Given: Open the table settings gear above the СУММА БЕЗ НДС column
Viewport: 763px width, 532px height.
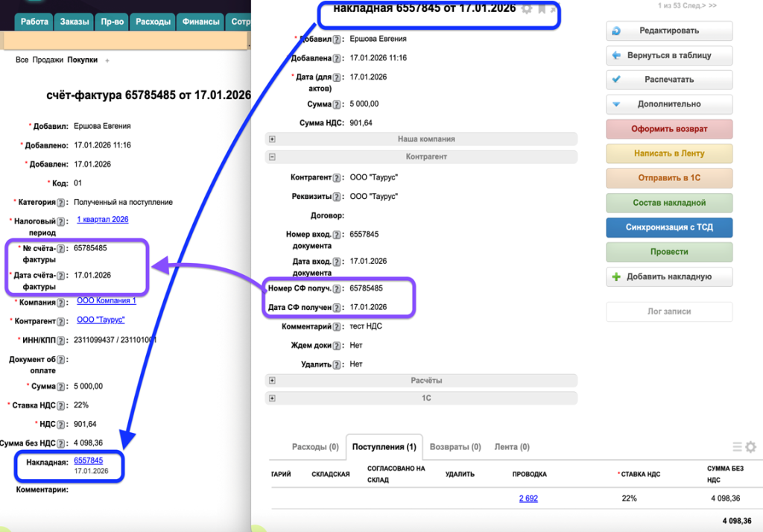Looking at the screenshot, I should 750,447.
